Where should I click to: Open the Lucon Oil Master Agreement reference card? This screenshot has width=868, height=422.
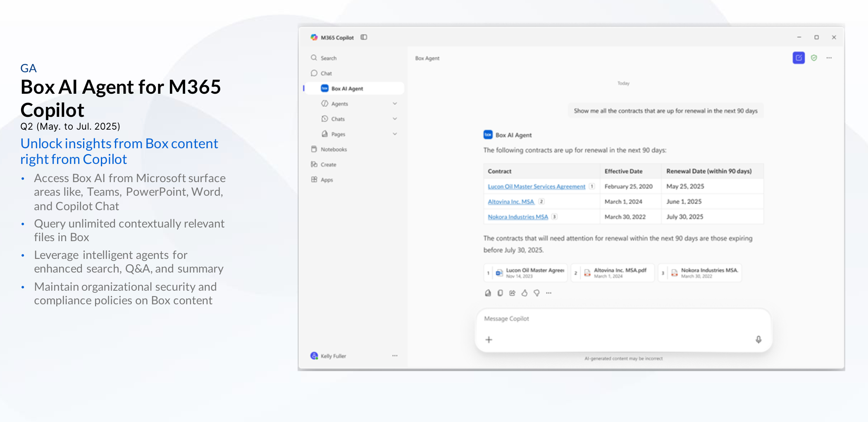click(525, 273)
